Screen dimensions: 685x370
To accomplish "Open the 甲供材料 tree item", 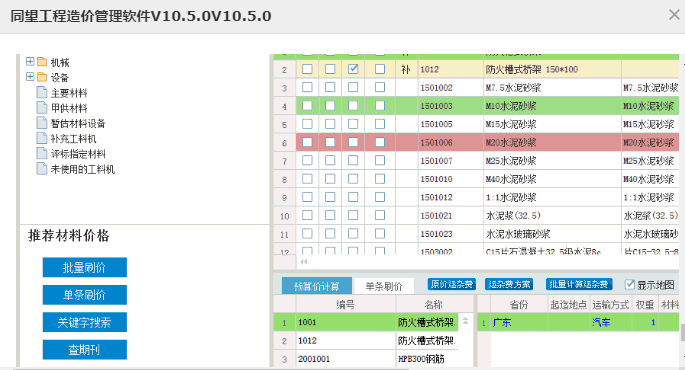I will (x=69, y=108).
